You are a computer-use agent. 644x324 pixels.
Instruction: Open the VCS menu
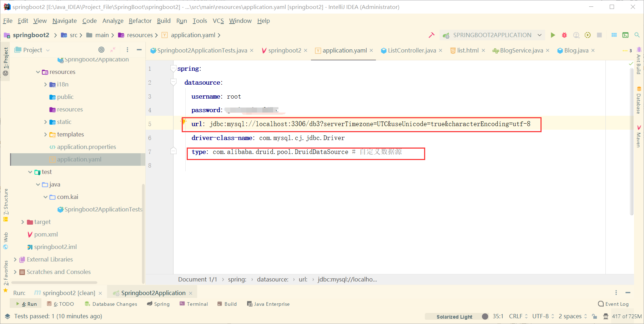218,21
